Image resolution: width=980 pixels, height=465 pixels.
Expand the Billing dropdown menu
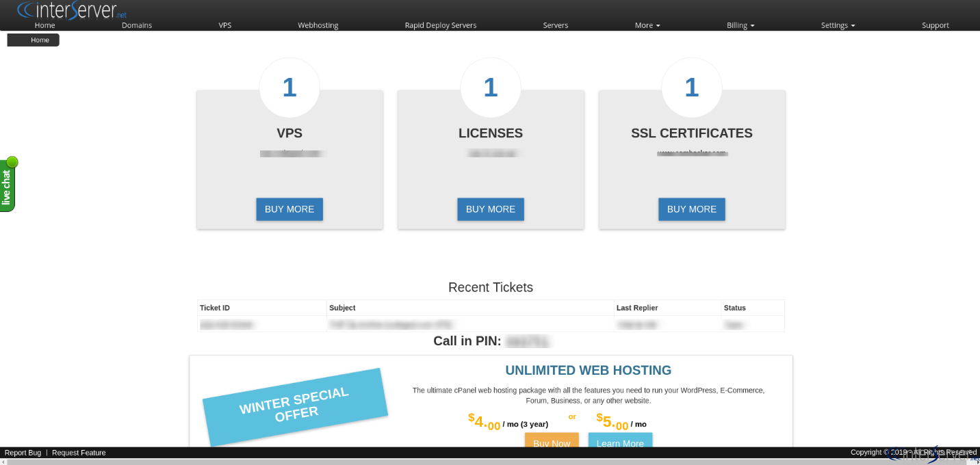740,25
